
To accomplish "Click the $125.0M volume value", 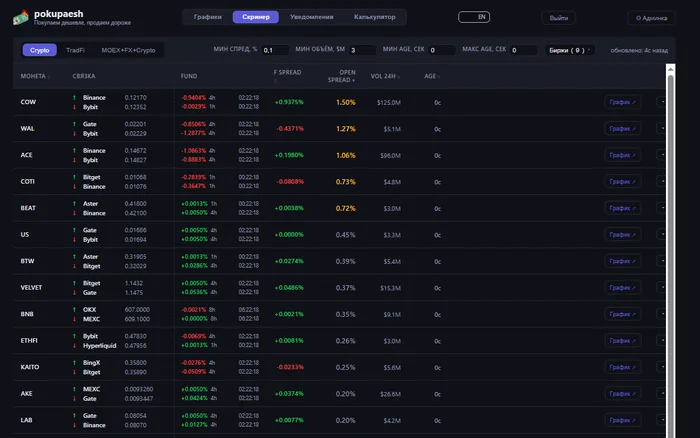I will point(388,103).
